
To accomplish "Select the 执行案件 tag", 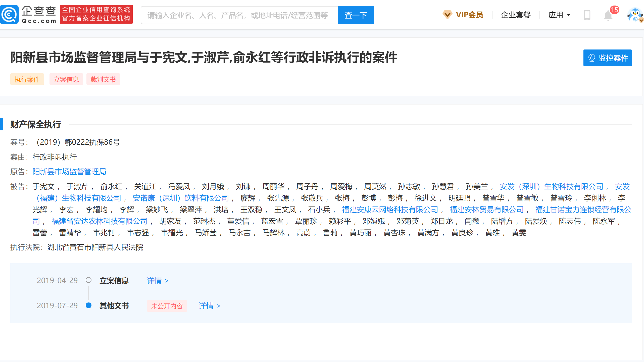I will click(27, 79).
